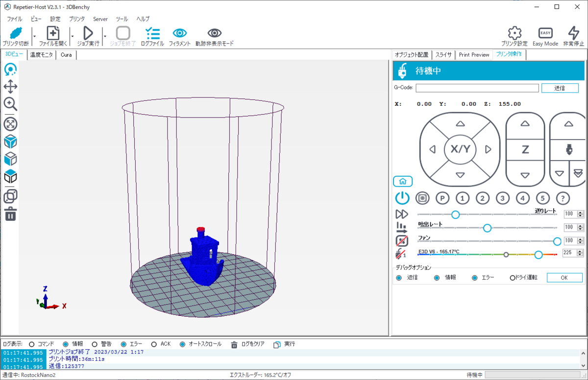The height and width of the screenshot is (380, 588).
Task: Click the park position P button
Action: tap(442, 198)
